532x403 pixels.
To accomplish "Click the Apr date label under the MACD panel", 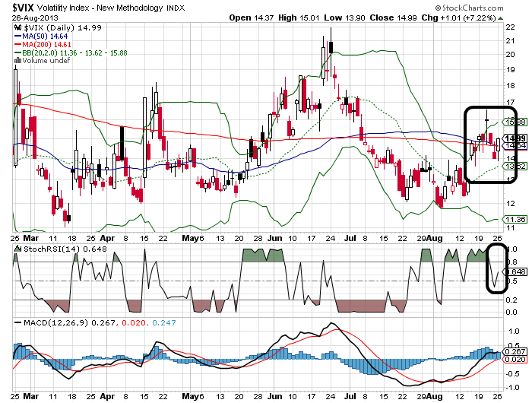I will coord(107,396).
